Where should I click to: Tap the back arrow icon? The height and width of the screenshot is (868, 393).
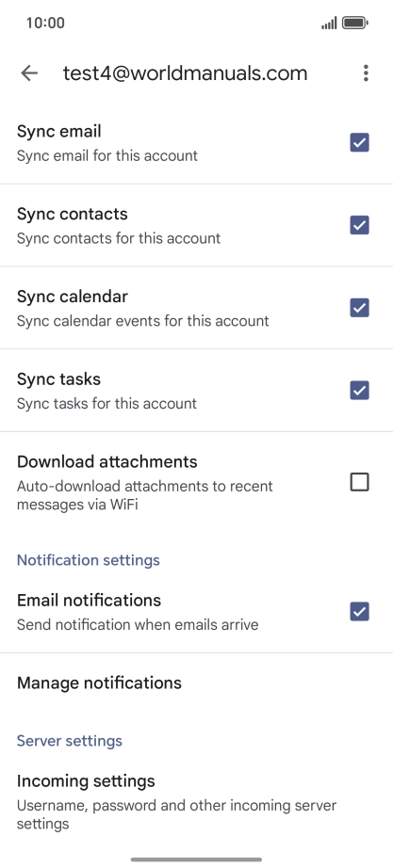pos(29,73)
